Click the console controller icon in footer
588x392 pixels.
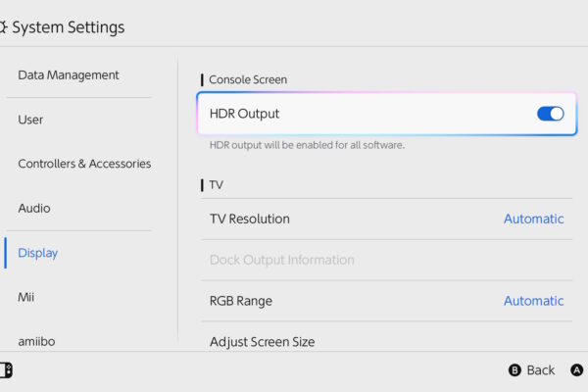7,370
